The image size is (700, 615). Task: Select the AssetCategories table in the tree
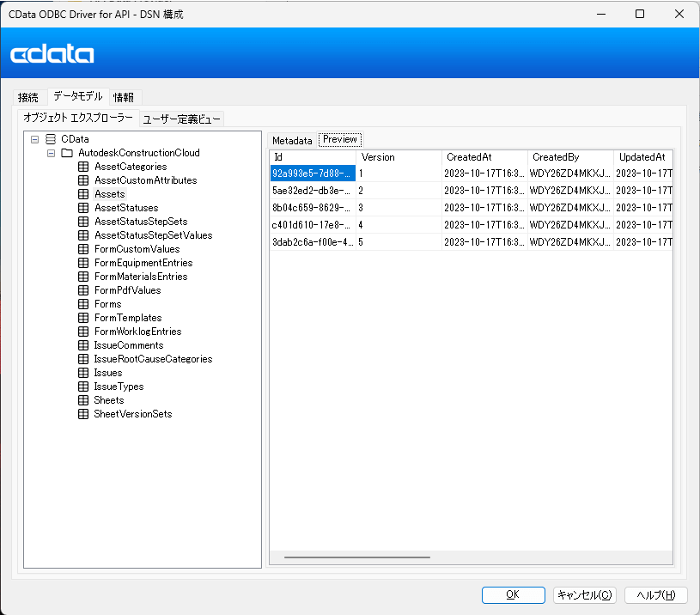(x=131, y=167)
